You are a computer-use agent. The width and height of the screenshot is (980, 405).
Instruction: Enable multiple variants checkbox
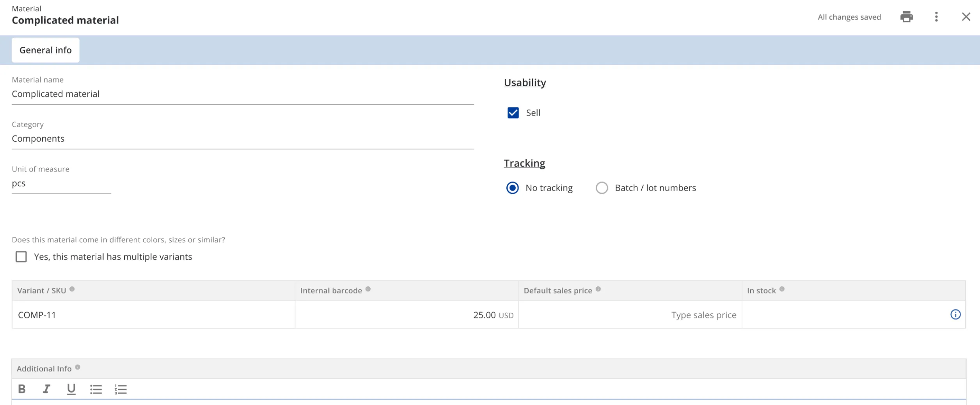tap(21, 257)
